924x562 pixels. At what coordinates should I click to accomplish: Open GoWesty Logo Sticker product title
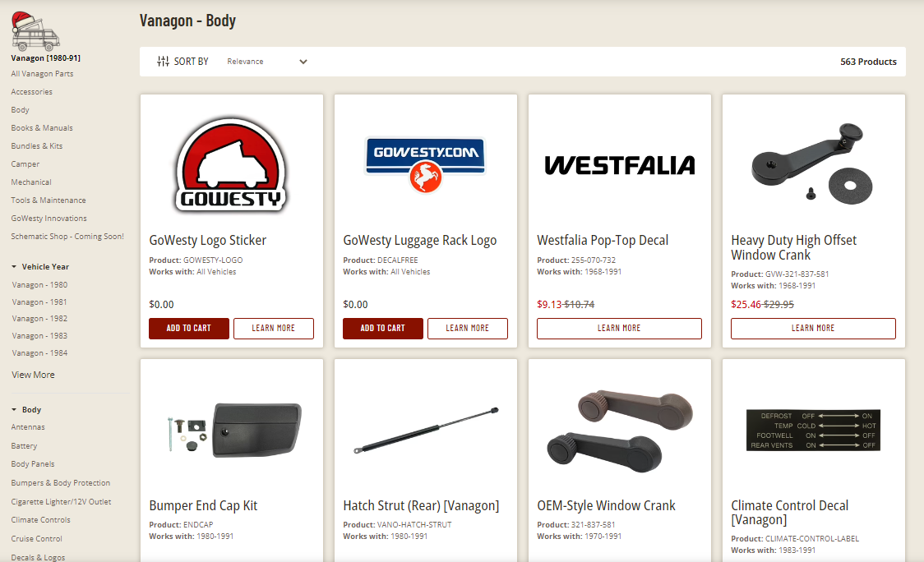point(207,241)
